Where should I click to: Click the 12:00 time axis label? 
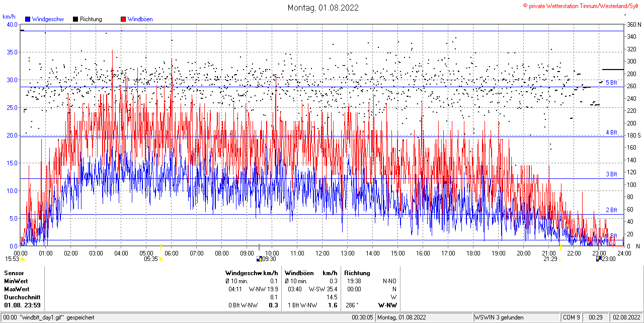[322, 253]
